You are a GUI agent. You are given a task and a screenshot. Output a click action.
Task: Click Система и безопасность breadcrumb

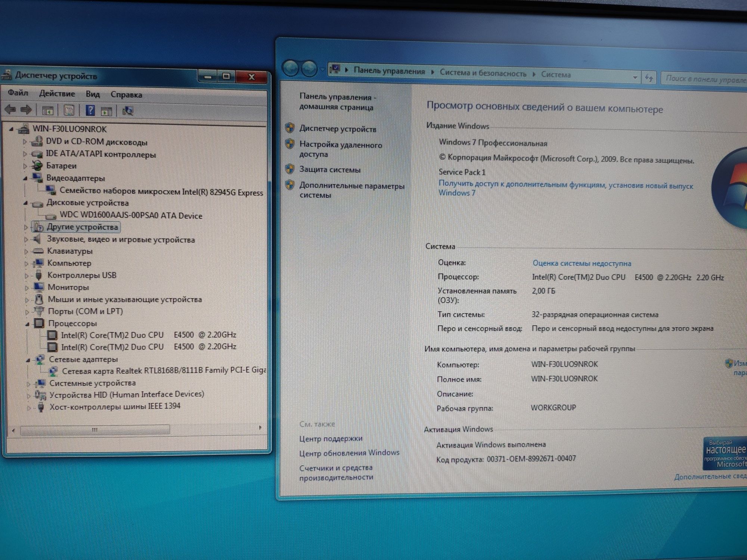[x=483, y=73]
